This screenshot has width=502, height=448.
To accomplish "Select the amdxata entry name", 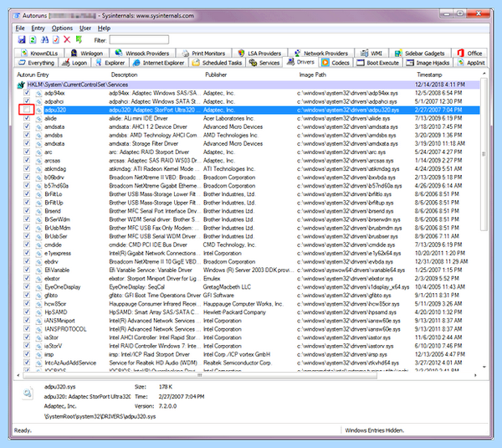I will coord(54,143).
